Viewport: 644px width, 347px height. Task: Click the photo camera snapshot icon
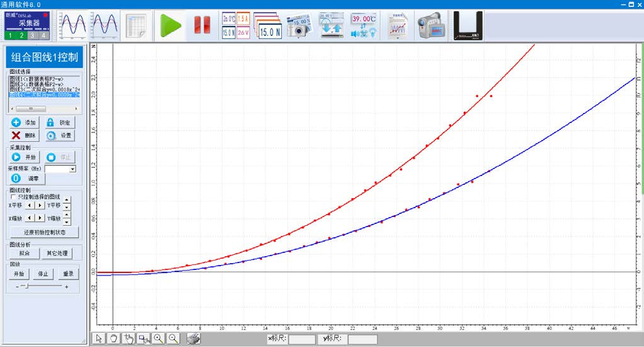pos(299,25)
